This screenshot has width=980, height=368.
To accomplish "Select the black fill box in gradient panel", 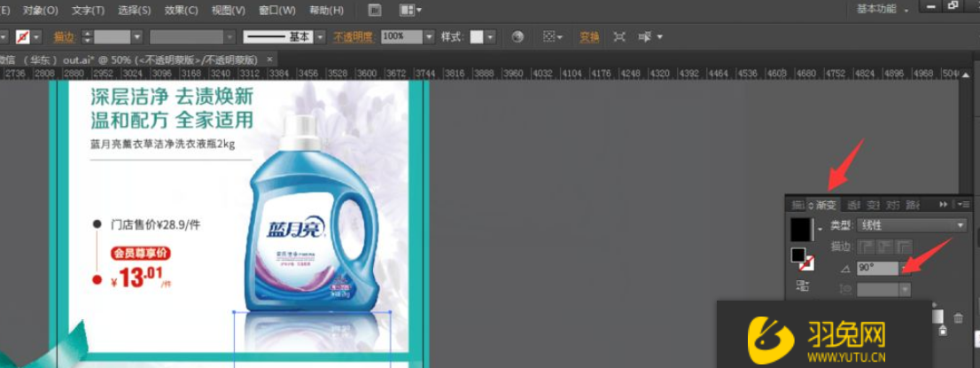I will pyautogui.click(x=798, y=254).
